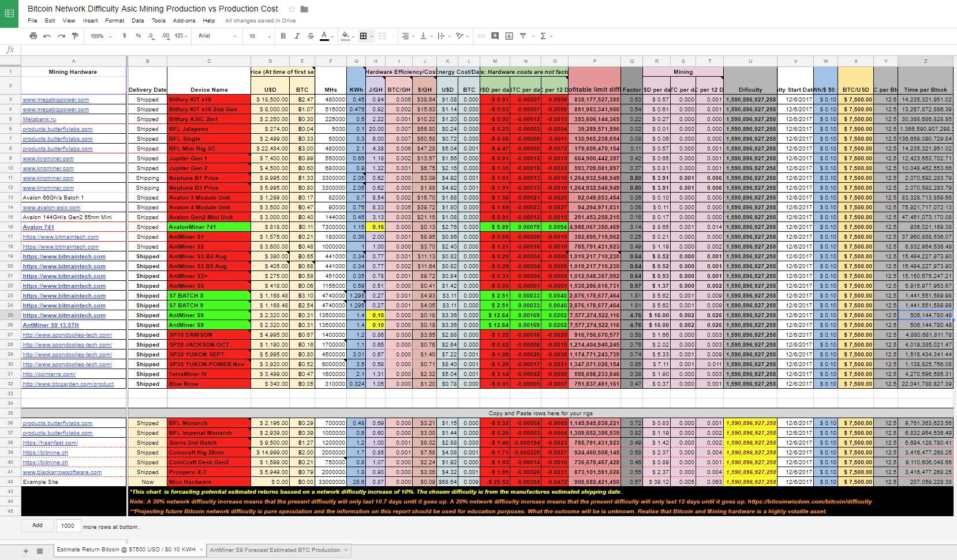Click the Add rows button
Screen dimensions: 957x560
(38, 525)
